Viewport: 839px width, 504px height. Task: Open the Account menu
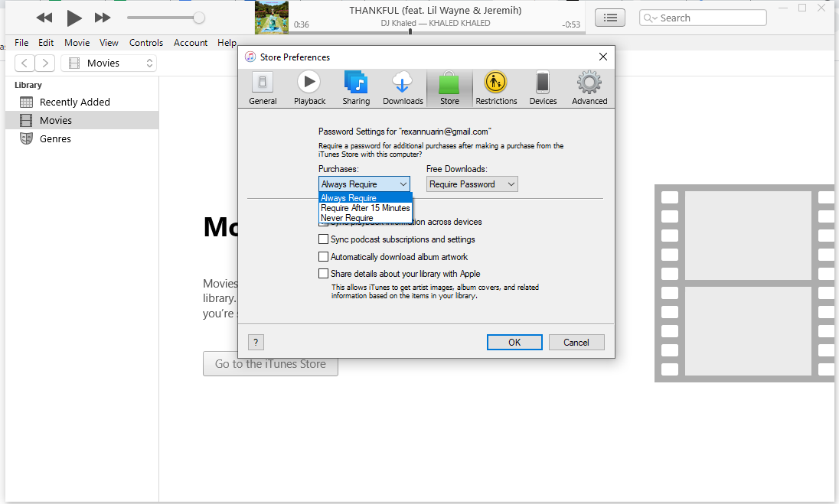(x=191, y=43)
